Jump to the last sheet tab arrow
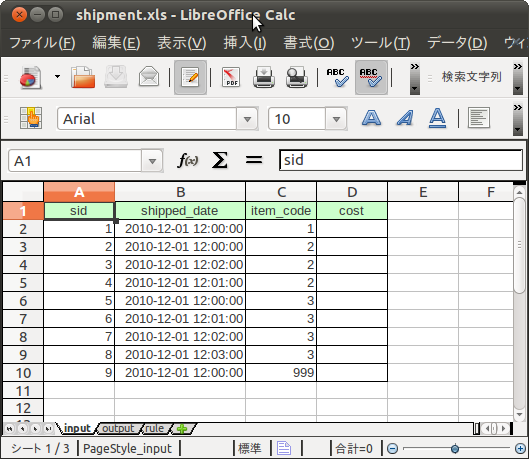529x459 pixels. pos(49,429)
